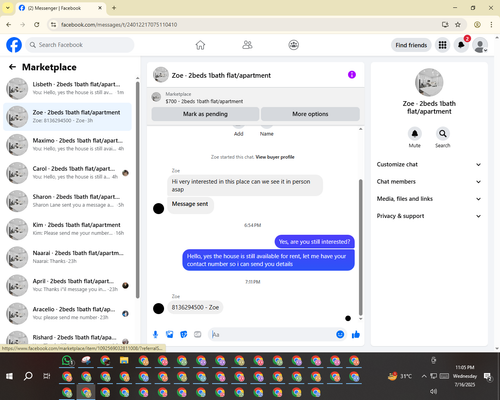This screenshot has height=400, width=500.
Task: Click the purple conversation information icon
Action: coord(352,75)
